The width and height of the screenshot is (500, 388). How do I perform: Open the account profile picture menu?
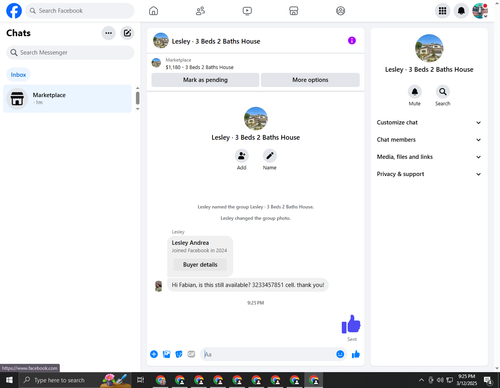480,11
